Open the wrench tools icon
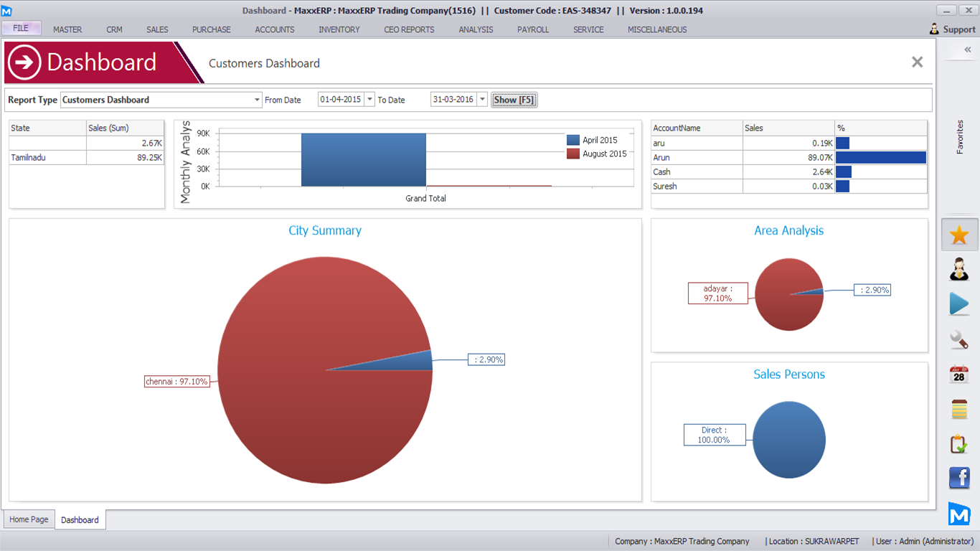980x551 pixels. (x=959, y=339)
